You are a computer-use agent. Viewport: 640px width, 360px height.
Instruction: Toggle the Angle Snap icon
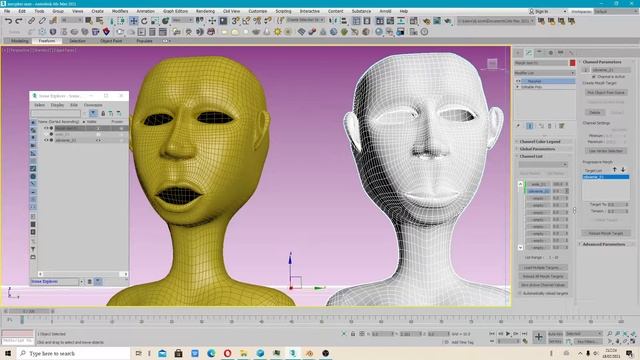(246, 20)
